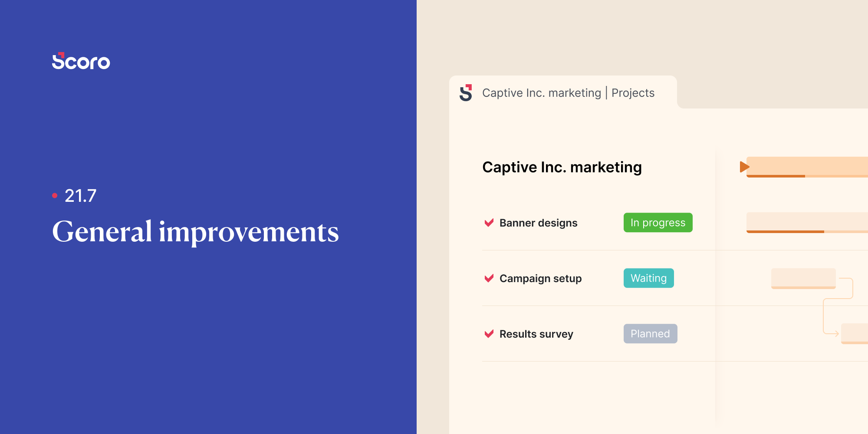Toggle the Campaign setup checkmark
The width and height of the screenshot is (868, 434).
tap(489, 278)
